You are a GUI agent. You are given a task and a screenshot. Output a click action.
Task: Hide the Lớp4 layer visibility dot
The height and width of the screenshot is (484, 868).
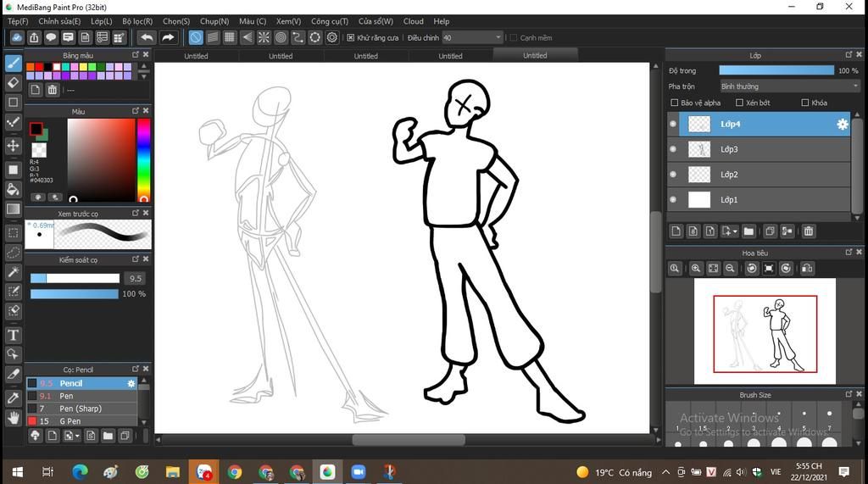pyautogui.click(x=673, y=124)
